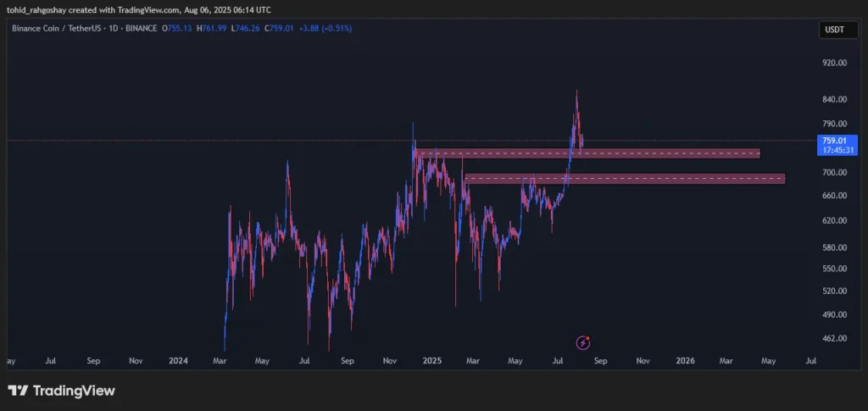Image resolution: width=868 pixels, height=411 pixels.
Task: Click the Binance Coin / TetherUS symbol title
Action: [57, 28]
